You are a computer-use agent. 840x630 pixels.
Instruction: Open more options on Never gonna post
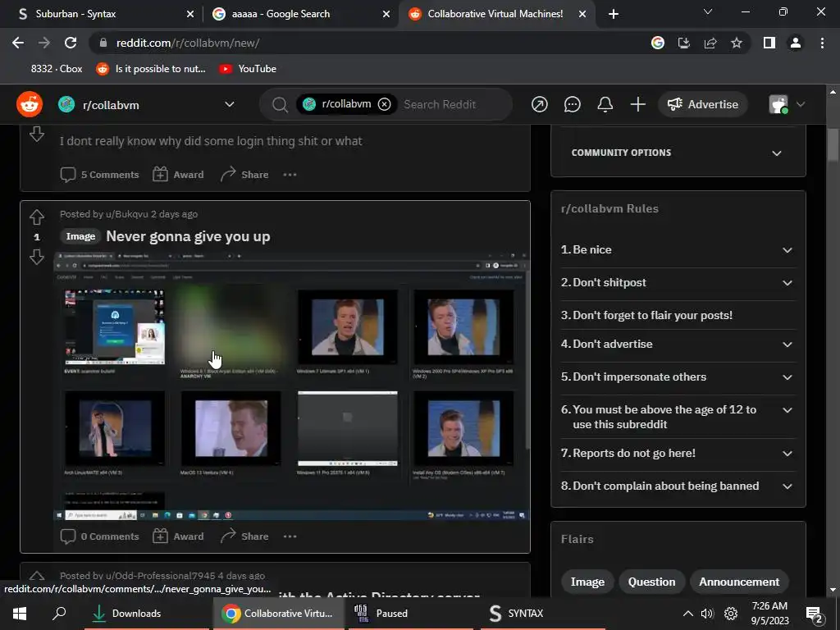[290, 536]
